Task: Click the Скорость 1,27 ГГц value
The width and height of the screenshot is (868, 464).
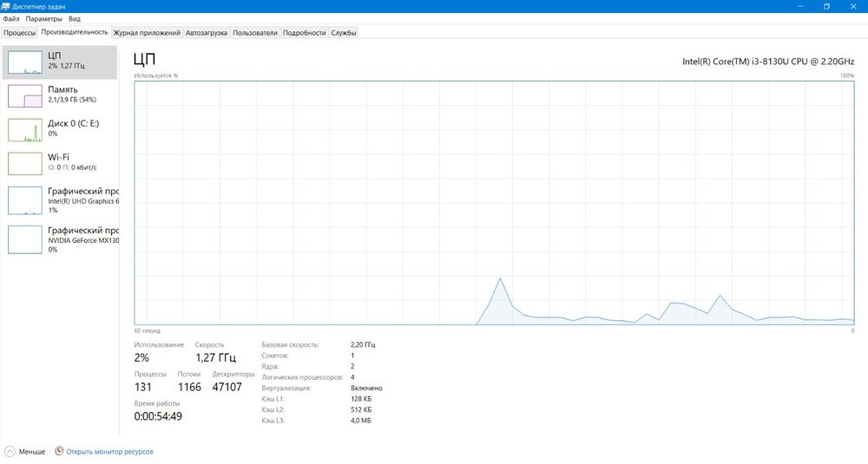Action: point(216,358)
